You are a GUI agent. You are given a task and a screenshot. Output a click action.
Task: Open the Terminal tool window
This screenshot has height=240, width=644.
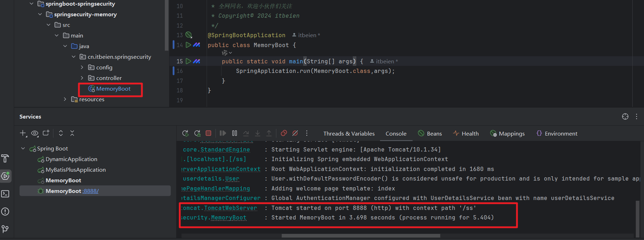tap(5, 194)
